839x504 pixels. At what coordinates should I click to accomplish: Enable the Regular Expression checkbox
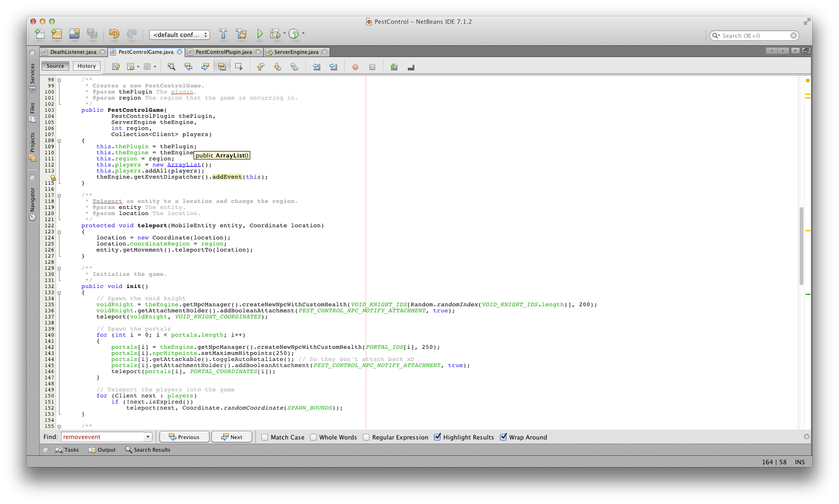pos(366,437)
